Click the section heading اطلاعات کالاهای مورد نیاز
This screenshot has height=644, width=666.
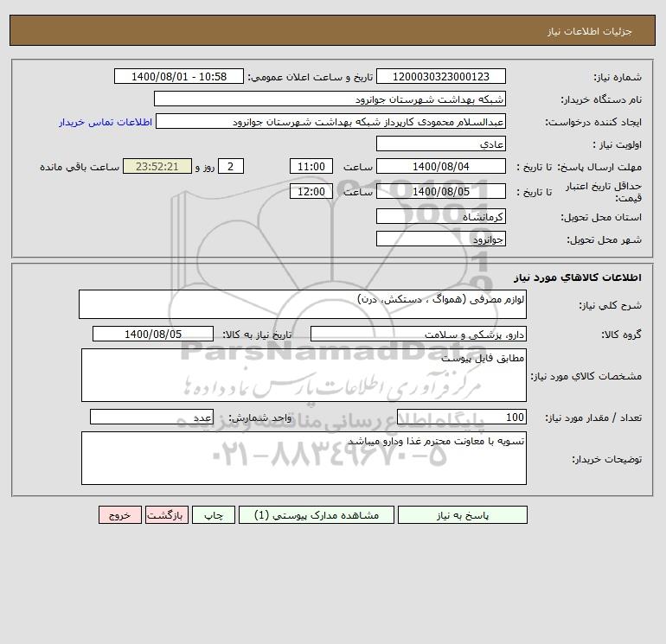tap(578, 277)
